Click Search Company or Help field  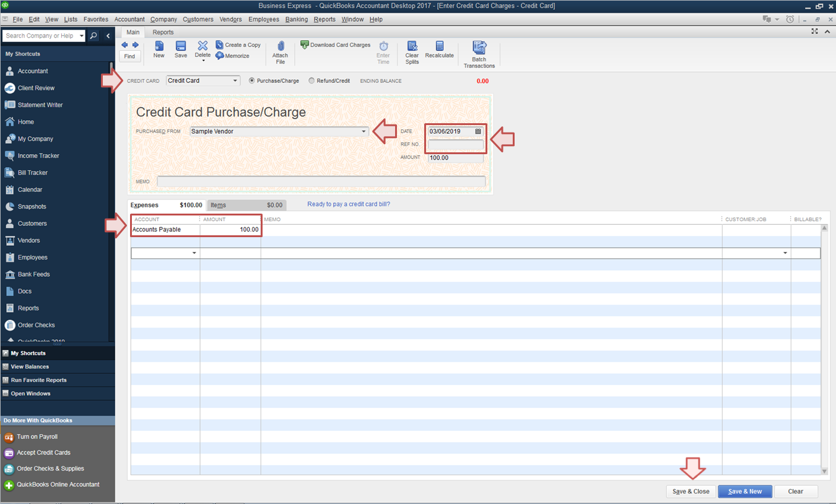41,36
